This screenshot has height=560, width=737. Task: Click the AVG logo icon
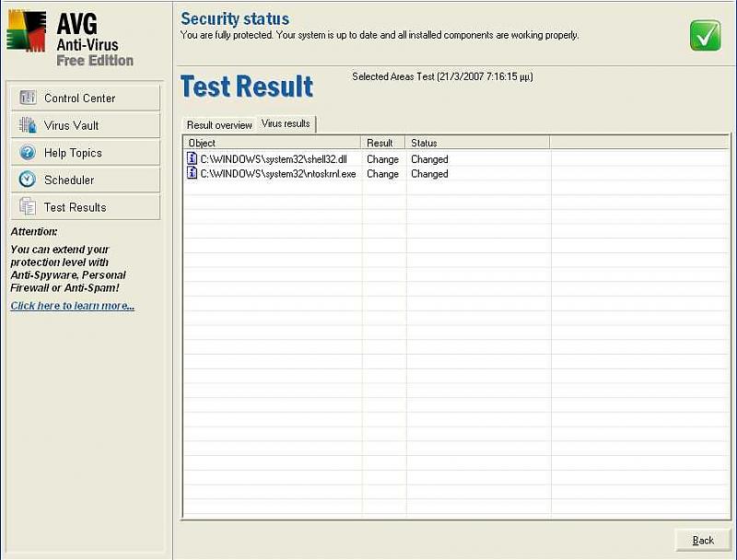[x=27, y=30]
